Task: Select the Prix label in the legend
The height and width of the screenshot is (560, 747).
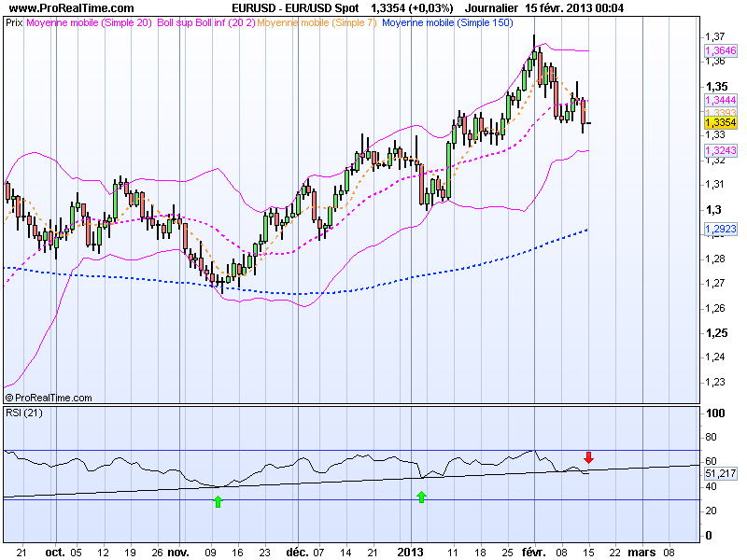Action: [x=14, y=24]
